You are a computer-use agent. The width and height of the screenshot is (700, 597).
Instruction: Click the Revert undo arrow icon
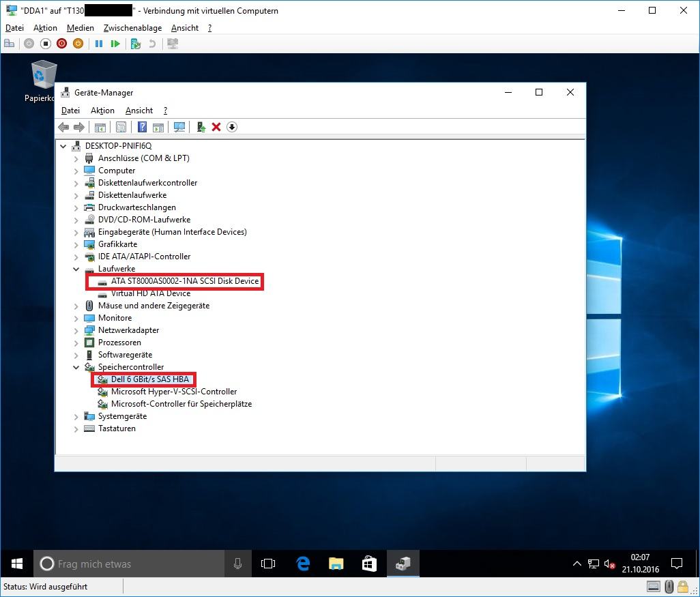152,43
